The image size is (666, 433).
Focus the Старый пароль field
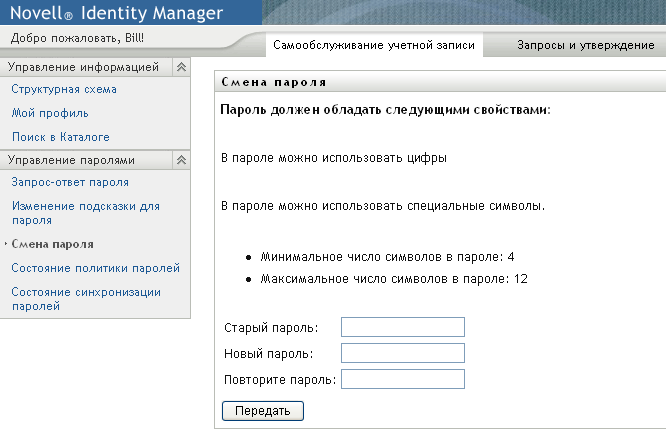pyautogui.click(x=403, y=328)
